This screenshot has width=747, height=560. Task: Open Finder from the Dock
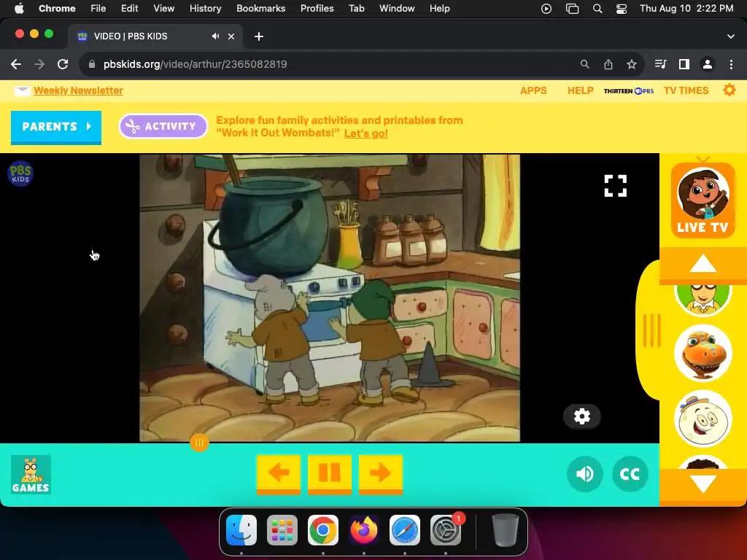pos(241,530)
